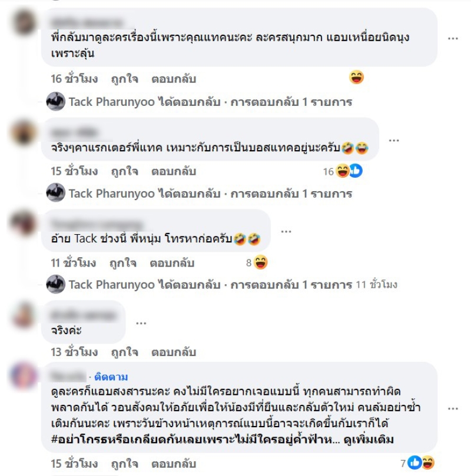Screen dimensions: 471x476
Task: Expand long comment with ดูเพิ่มเติม
Action: click(x=369, y=440)
